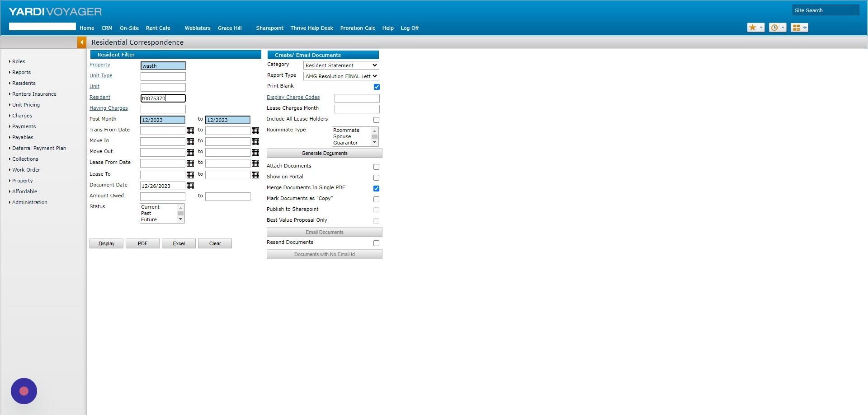
Task: Expand the favorites star dropdown arrow
Action: 761,28
